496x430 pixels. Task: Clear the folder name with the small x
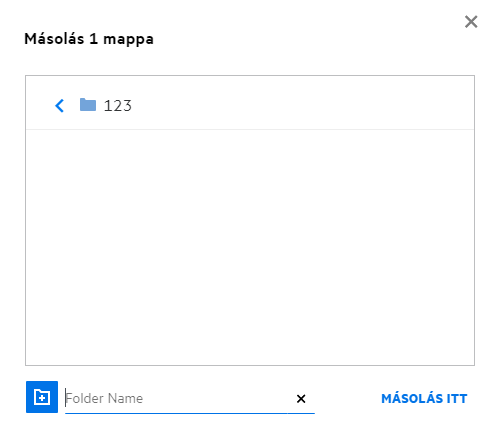coord(301,398)
